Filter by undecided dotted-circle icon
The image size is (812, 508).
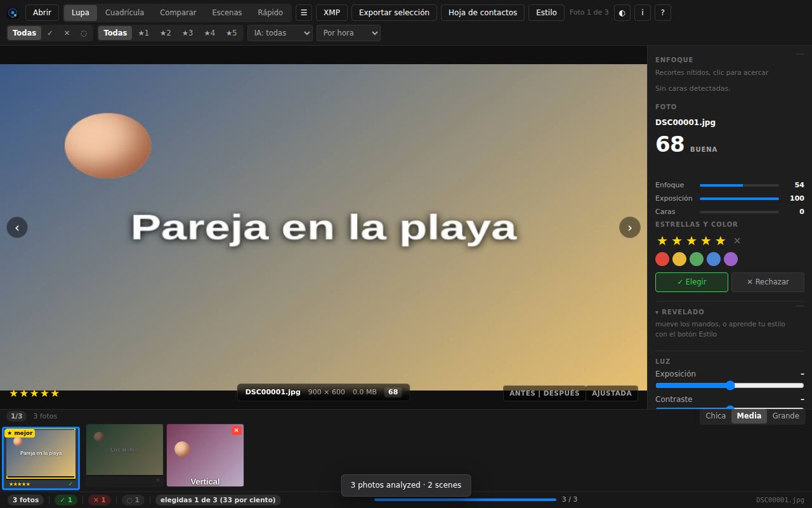click(x=84, y=33)
